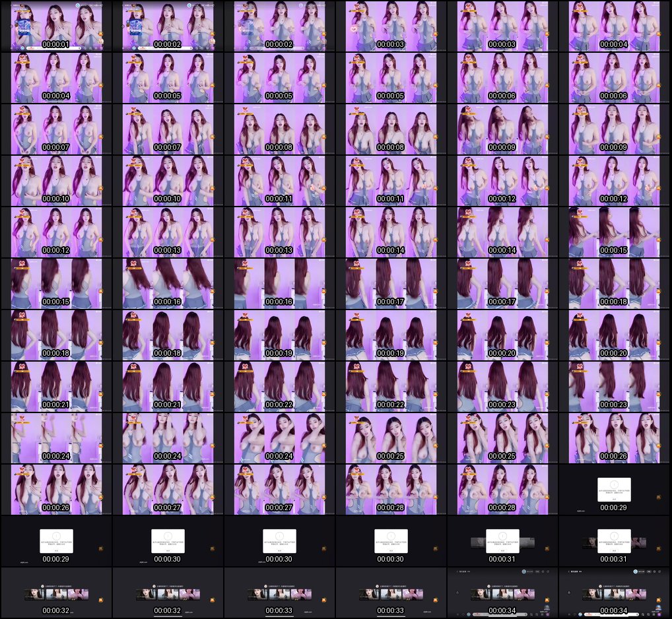Open the first thumbnail stamped 00:00:19
The width and height of the screenshot is (672, 619).
279,335
